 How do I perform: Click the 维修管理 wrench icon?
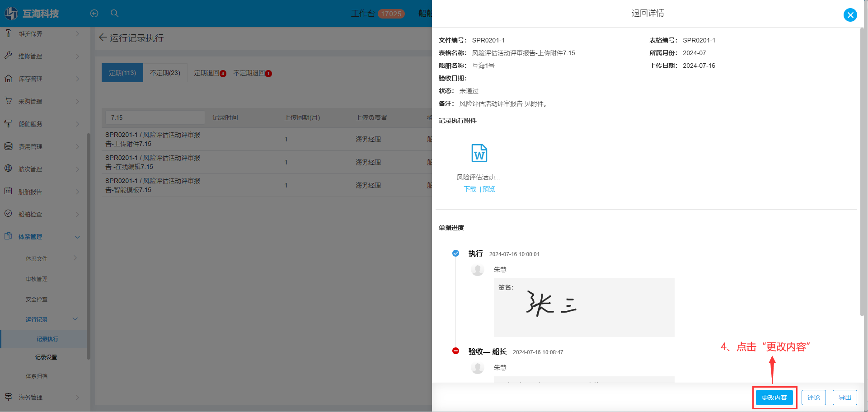tap(8, 56)
